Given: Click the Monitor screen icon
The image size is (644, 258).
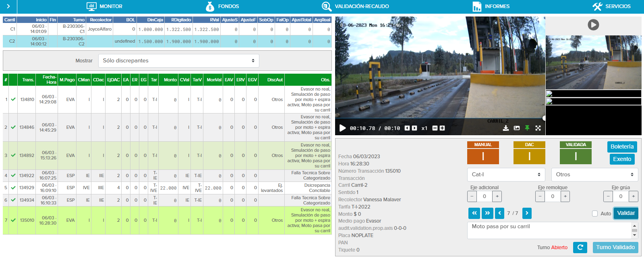Looking at the screenshot, I should (x=91, y=6).
